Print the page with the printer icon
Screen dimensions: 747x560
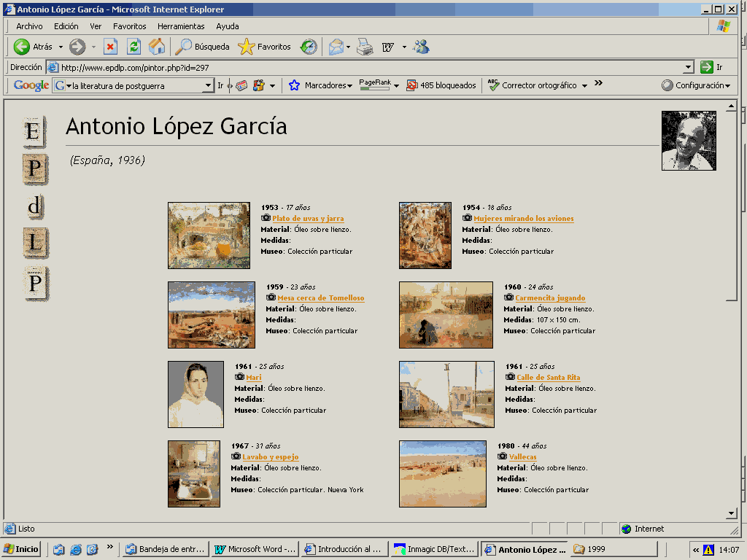(x=365, y=47)
